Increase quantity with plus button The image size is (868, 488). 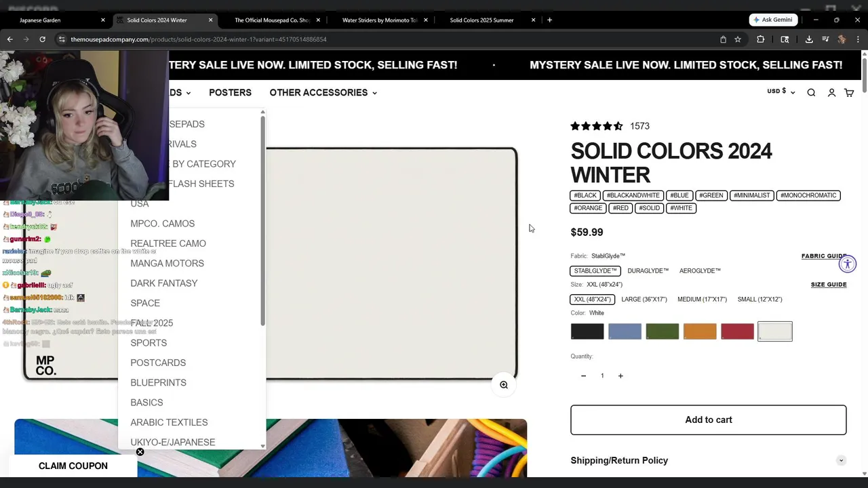[620, 376]
